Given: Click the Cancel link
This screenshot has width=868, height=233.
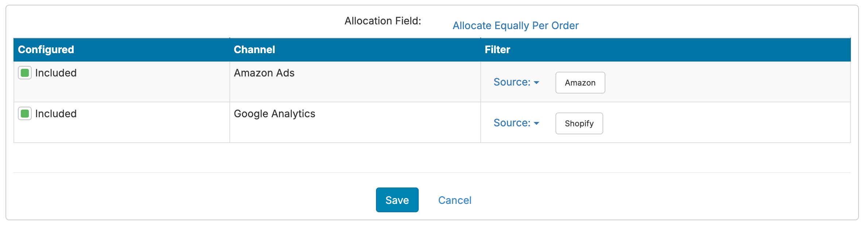Looking at the screenshot, I should [x=454, y=200].
